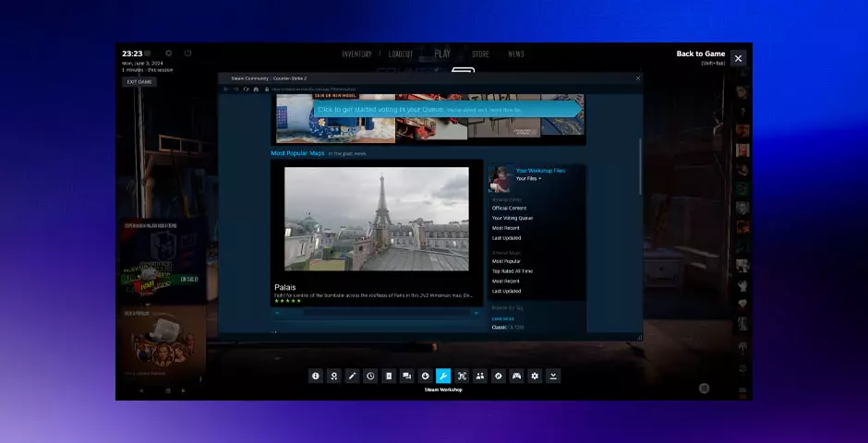Screen dimensions: 868x443
Task: Show previous map with left carousel arrow
Action: (277, 313)
